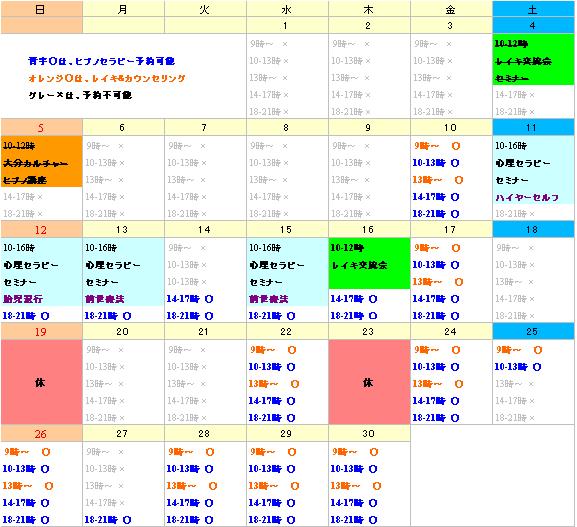Choose the 18-21時 slot on the 12th
577x527 pixels.
[26, 316]
